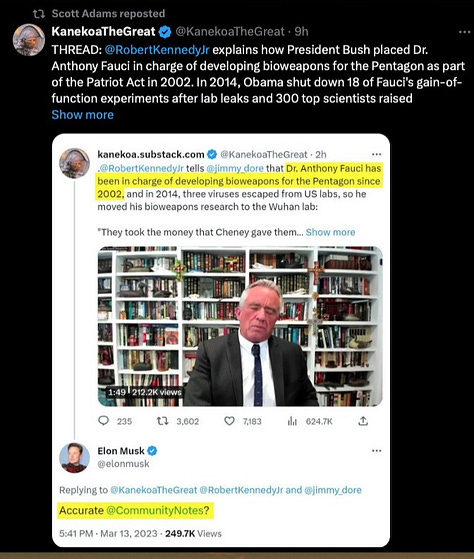Click the retweet icon showing 3,602

tap(163, 421)
